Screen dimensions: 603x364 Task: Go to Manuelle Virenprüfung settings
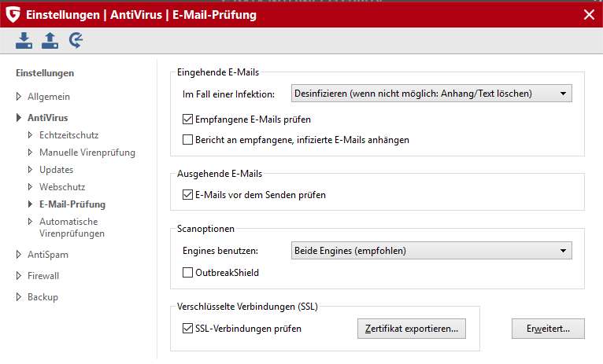87,153
